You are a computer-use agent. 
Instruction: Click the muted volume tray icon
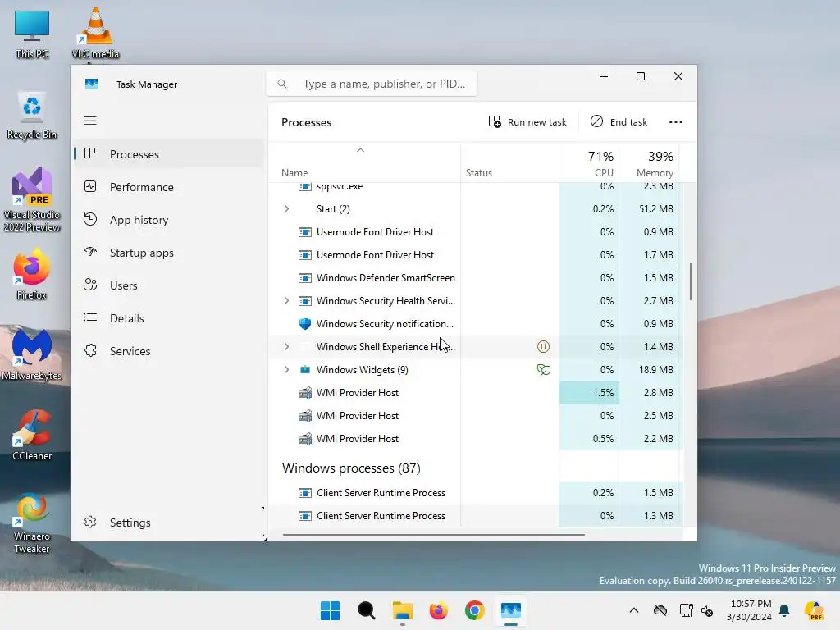(x=707, y=610)
